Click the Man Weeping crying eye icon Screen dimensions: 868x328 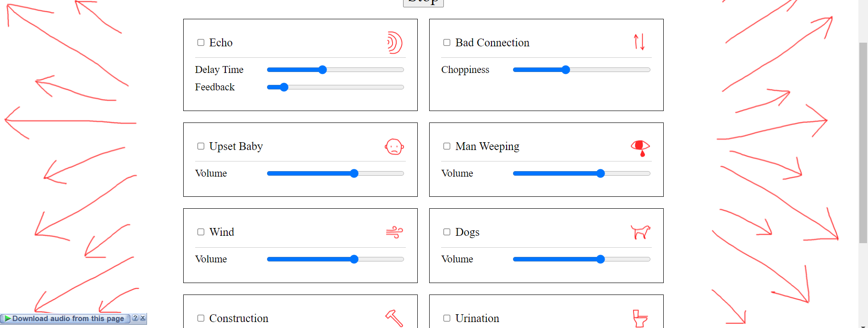click(640, 147)
